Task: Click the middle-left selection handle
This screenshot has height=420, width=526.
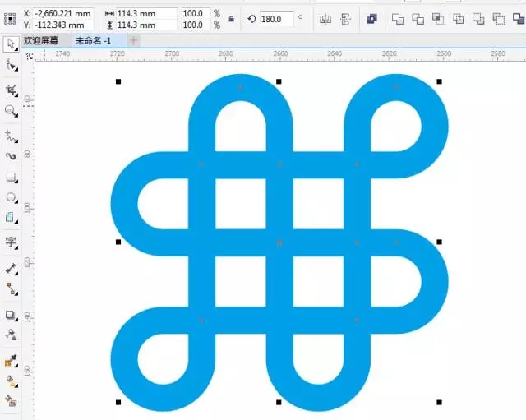Action: tap(118, 242)
